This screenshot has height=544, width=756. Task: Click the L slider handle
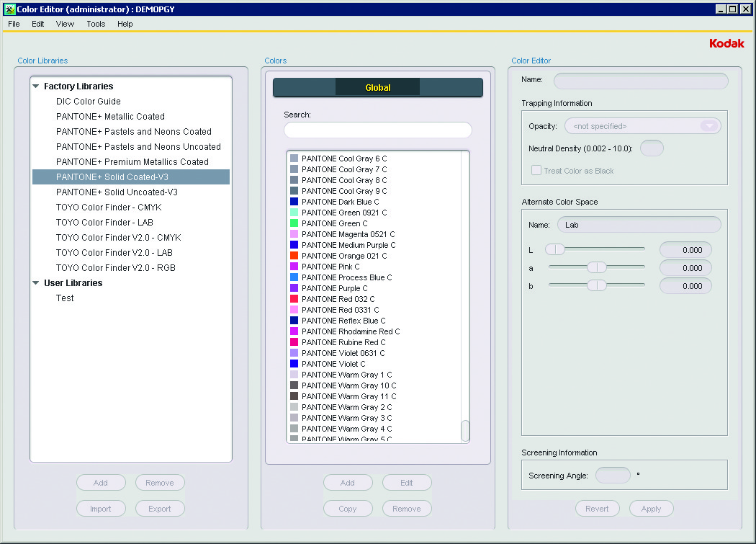555,249
